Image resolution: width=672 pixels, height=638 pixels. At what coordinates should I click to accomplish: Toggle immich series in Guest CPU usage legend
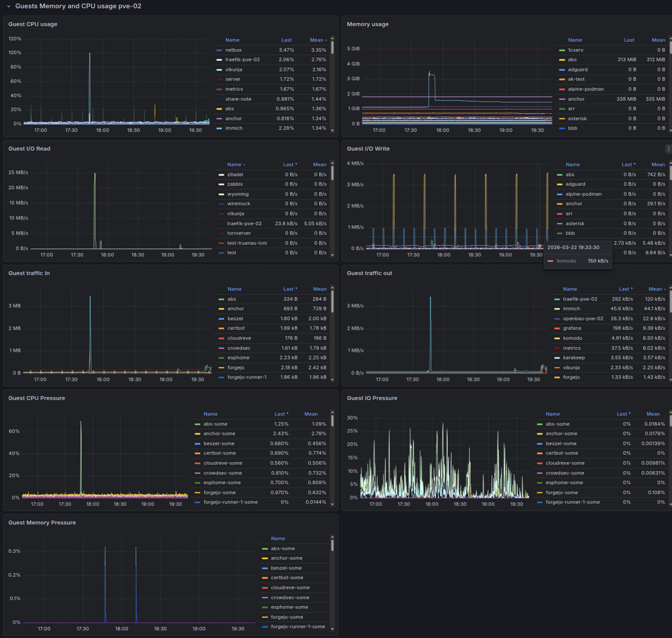pos(234,128)
